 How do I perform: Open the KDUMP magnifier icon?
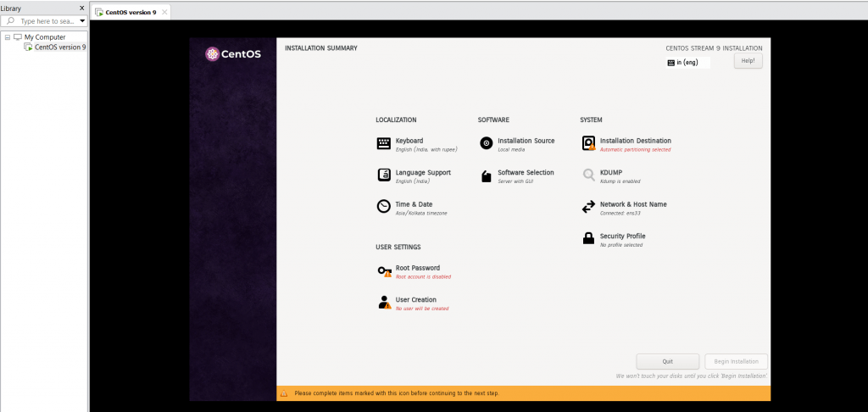point(588,175)
